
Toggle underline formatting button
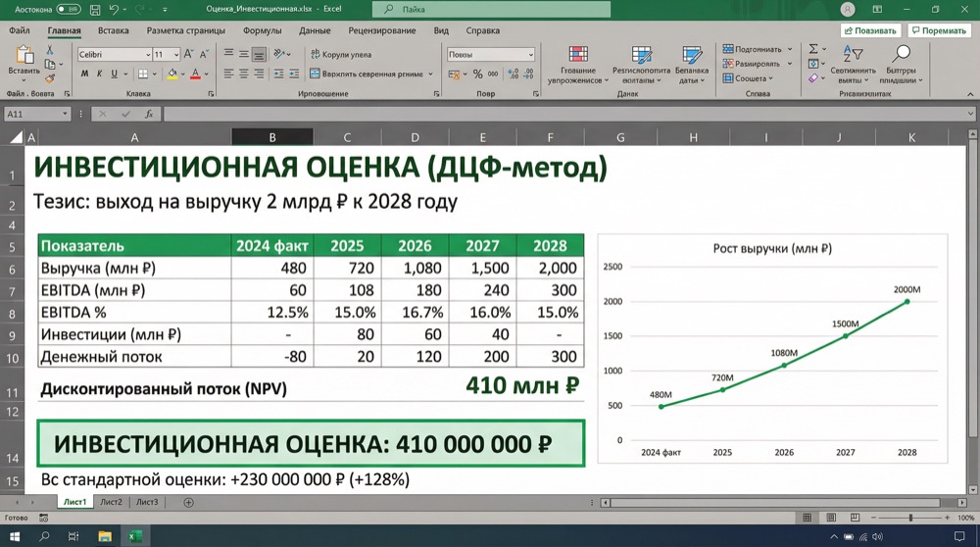point(114,74)
